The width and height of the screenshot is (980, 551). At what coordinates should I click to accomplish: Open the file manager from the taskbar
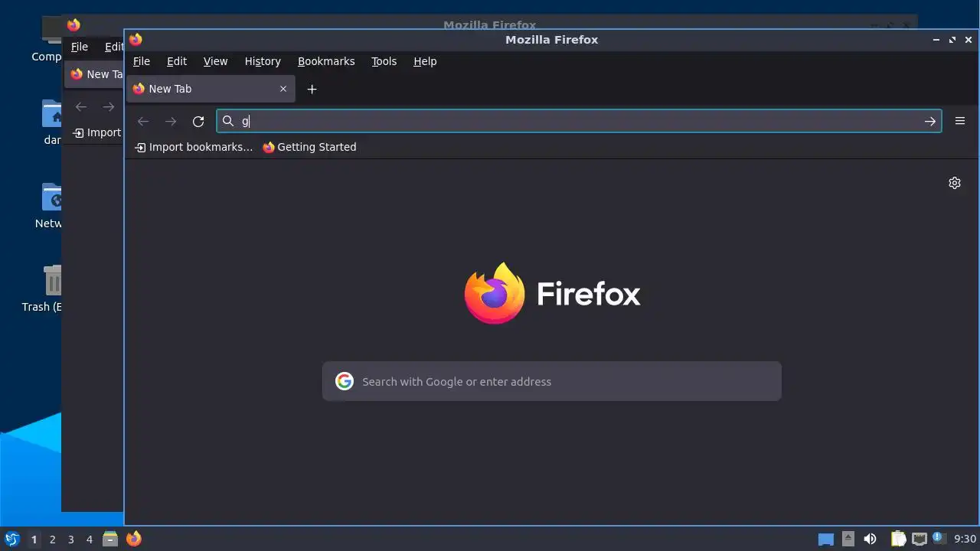coord(110,539)
